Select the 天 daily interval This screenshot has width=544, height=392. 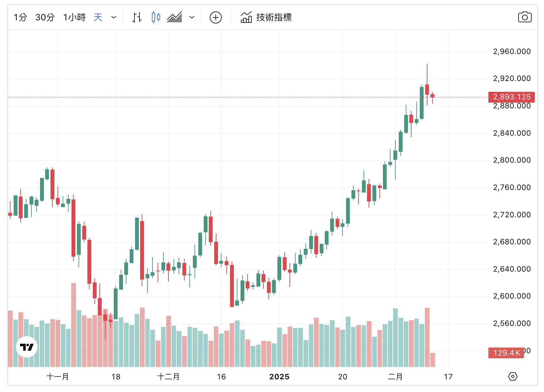(x=98, y=17)
